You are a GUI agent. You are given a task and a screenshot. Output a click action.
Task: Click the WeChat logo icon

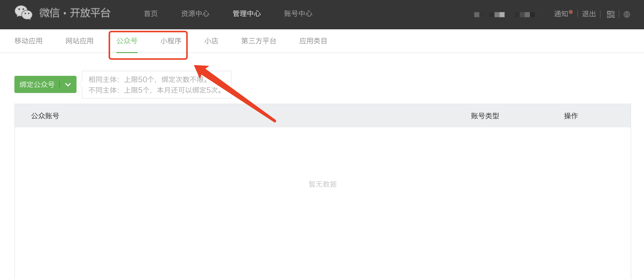23,13
